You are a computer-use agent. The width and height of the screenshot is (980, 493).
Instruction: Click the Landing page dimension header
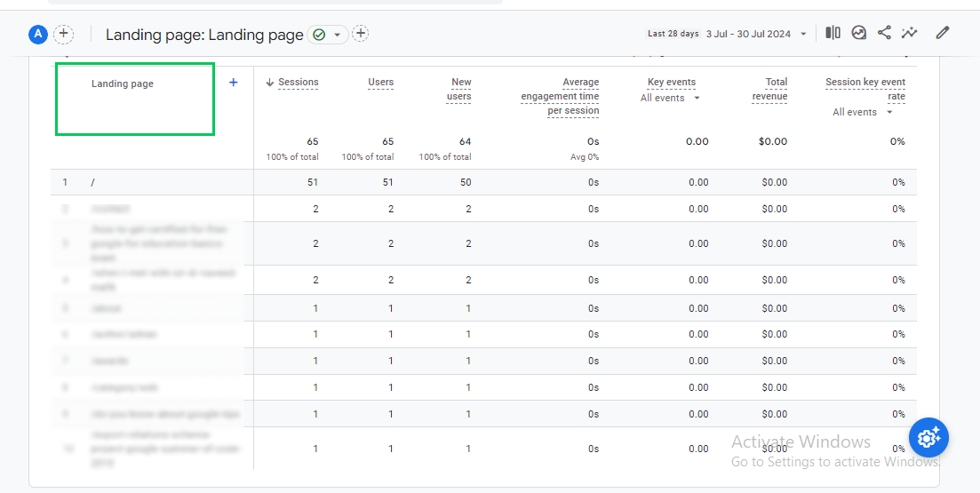(123, 84)
